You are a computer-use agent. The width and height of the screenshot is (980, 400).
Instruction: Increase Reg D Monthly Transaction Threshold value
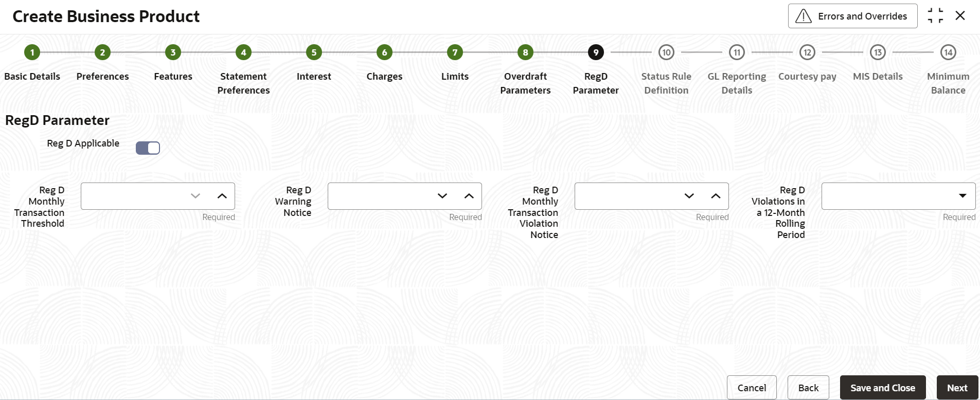tap(222, 196)
